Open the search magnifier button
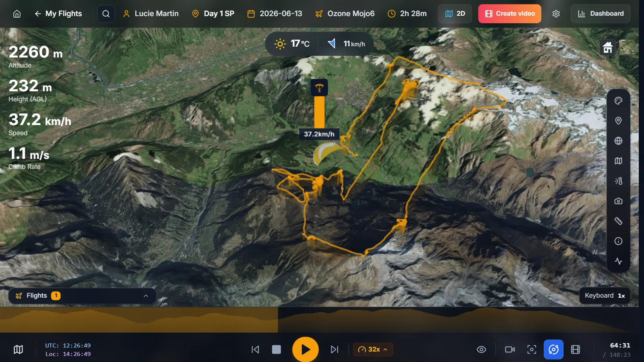Viewport: 644px width, 362px height. click(x=106, y=14)
